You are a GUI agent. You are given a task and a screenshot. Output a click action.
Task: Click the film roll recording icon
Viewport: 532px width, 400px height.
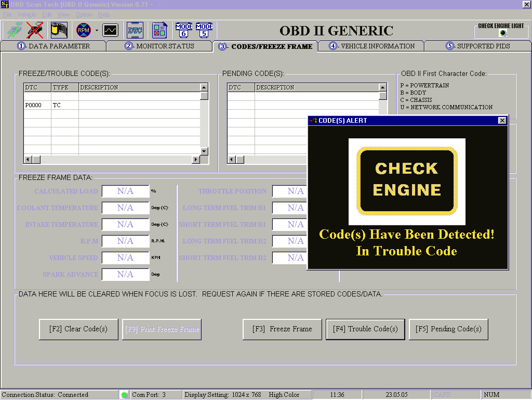click(x=59, y=30)
